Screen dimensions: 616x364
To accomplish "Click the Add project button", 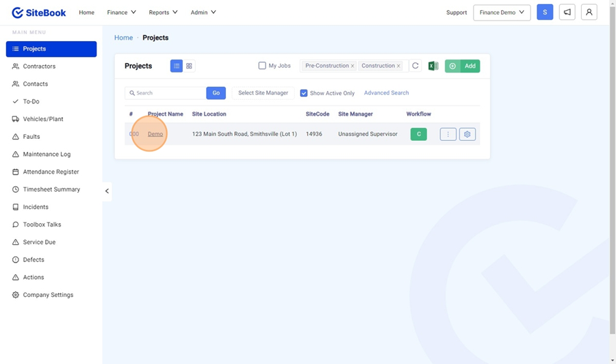I will [x=463, y=66].
